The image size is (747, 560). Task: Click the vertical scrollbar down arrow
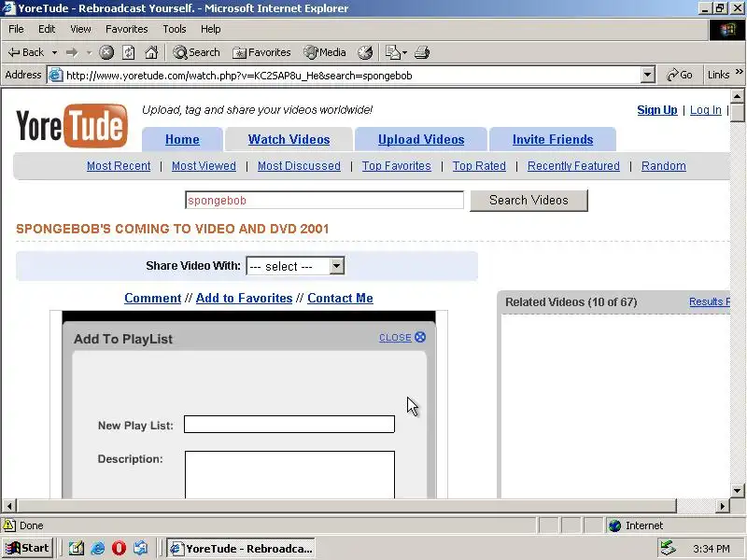(x=738, y=491)
